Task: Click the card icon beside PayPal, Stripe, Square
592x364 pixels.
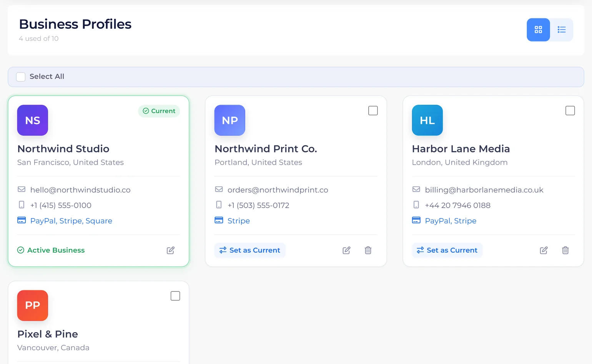Action: 22,220
